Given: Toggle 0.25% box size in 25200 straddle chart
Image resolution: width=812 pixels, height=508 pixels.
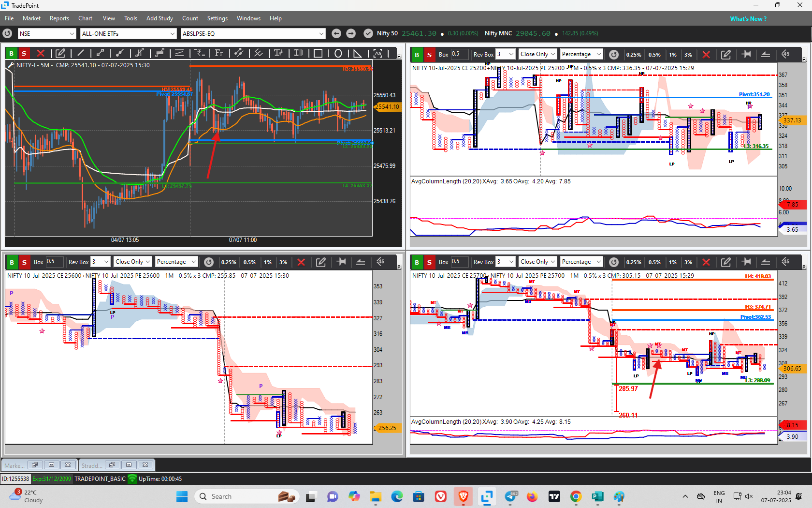Looking at the screenshot, I should pyautogui.click(x=634, y=55).
